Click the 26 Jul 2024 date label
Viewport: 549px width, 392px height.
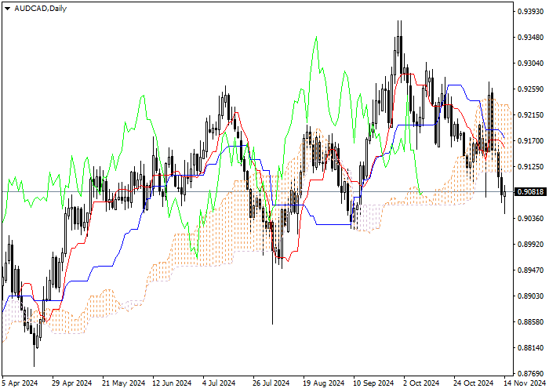click(x=272, y=383)
